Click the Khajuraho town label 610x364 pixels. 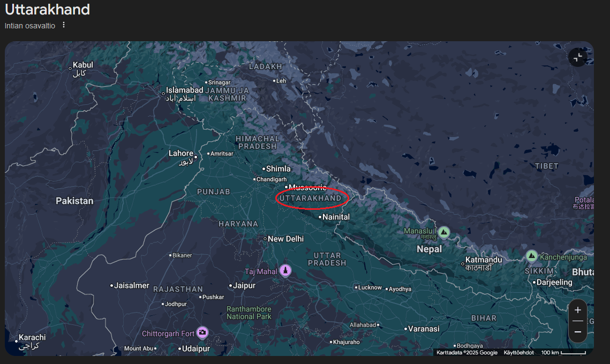pyautogui.click(x=346, y=342)
